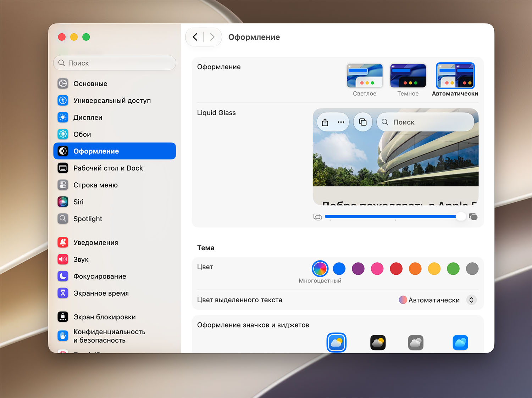Select the purple accent color swatch

pos(358,269)
